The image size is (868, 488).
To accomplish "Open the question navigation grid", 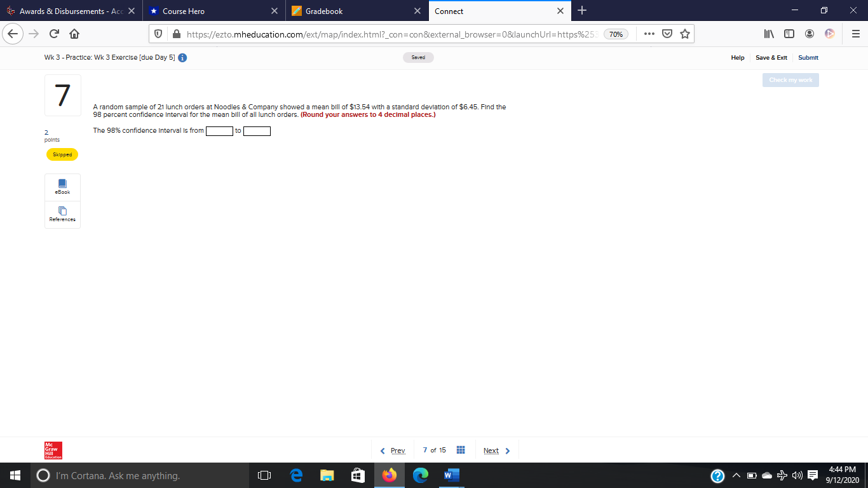I will click(x=461, y=449).
